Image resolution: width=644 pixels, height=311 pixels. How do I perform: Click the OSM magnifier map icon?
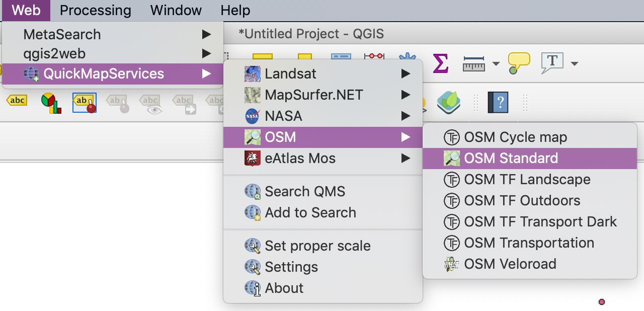pyautogui.click(x=253, y=137)
